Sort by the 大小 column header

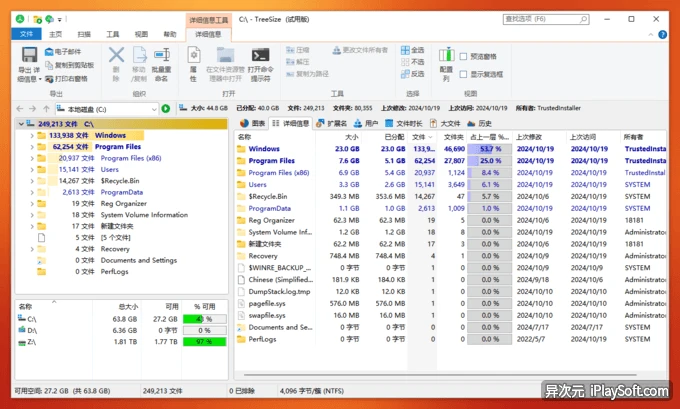pos(339,137)
